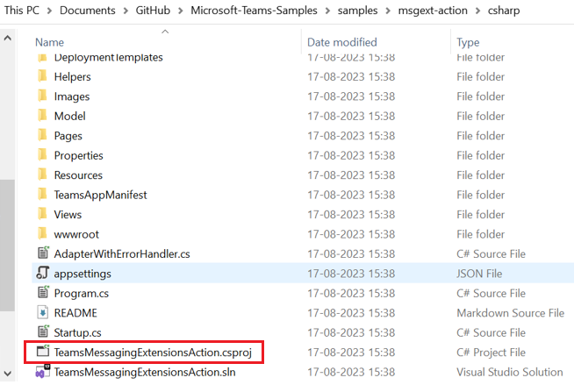
Task: Navigate to This PC in breadcrumb
Action: [22, 11]
